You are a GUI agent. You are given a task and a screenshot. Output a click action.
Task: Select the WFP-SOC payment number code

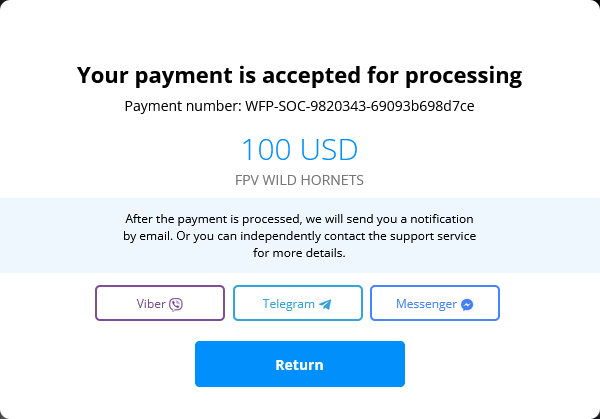pos(360,105)
